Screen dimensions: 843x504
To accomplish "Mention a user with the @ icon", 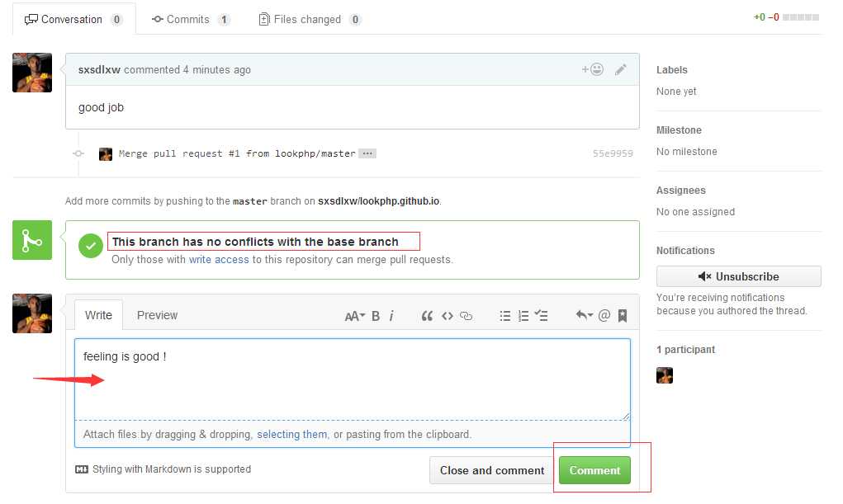I will point(604,315).
